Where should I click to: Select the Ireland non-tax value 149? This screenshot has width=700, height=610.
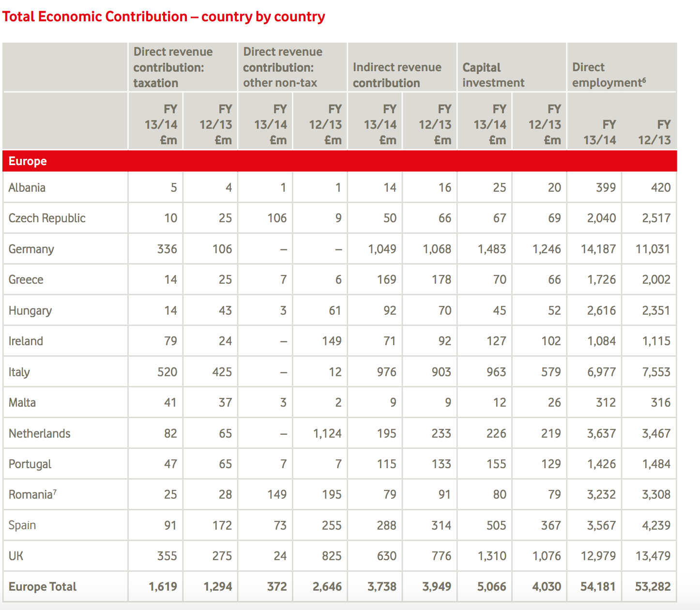click(x=332, y=341)
